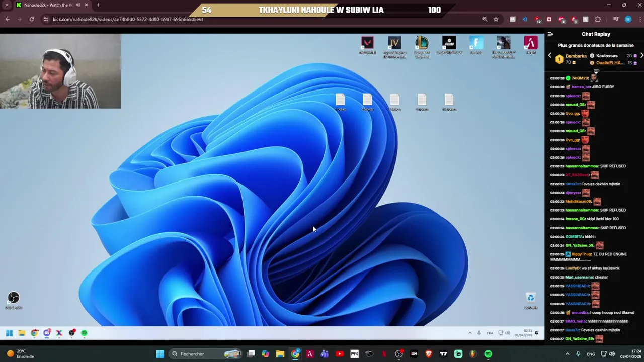Open the Recycle Bin on streamed desktop
This screenshot has width=644, height=362.
point(530,300)
